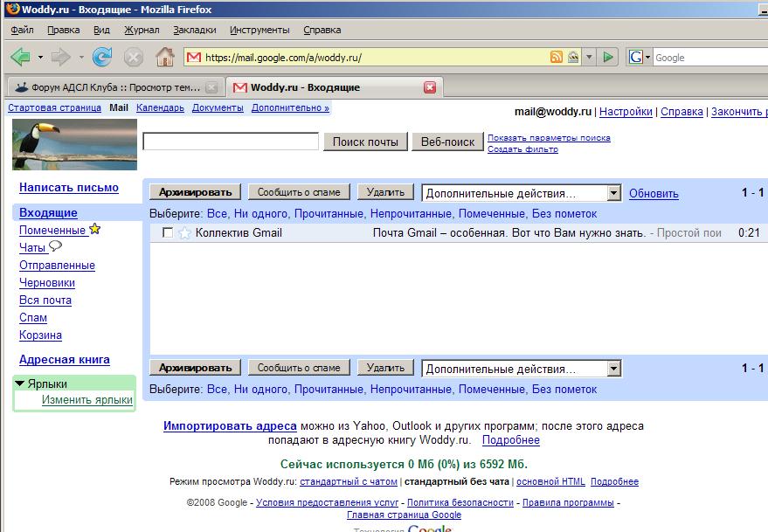Open the Закладки menu

click(x=195, y=30)
